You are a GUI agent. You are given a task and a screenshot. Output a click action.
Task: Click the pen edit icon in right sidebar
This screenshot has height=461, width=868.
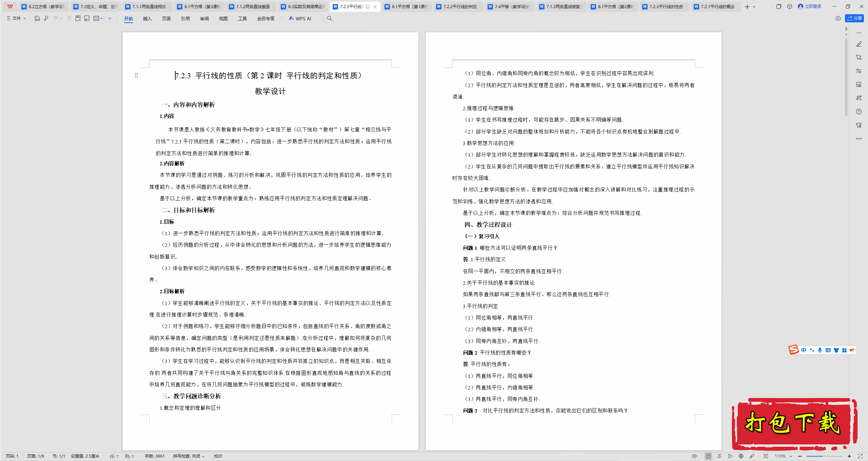pyautogui.click(x=859, y=44)
